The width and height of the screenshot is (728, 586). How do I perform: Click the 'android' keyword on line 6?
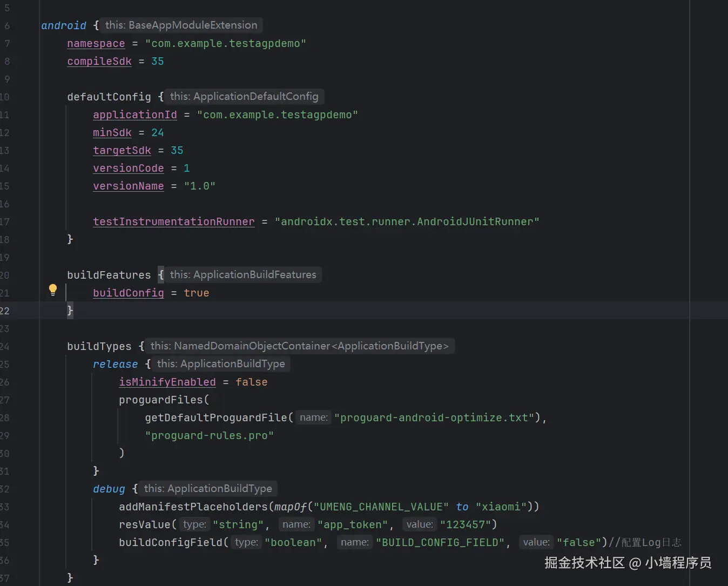pos(64,25)
